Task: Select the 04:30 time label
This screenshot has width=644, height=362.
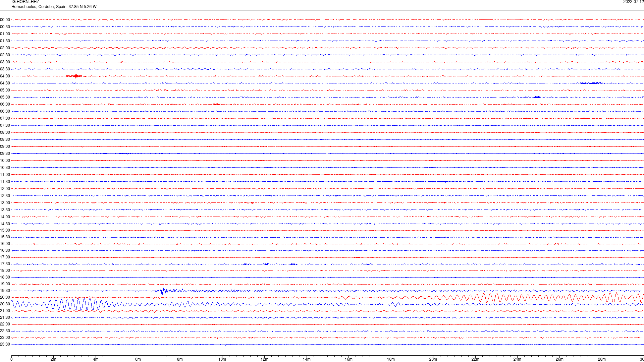Action: click(x=5, y=83)
